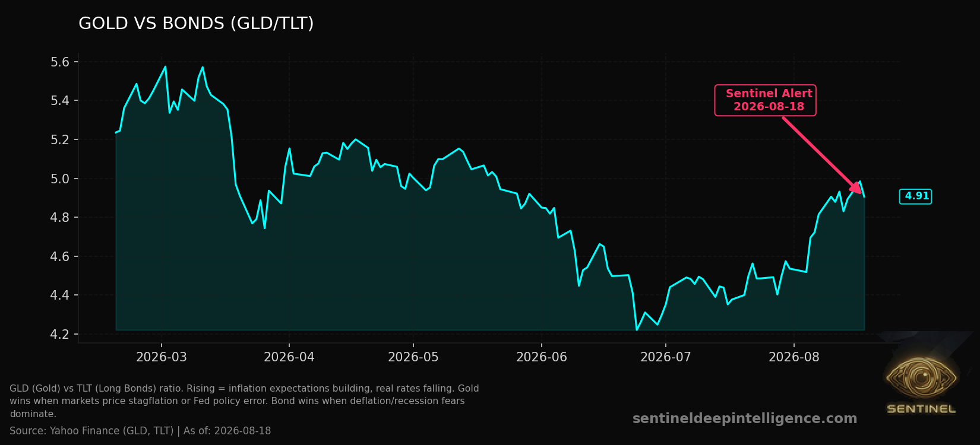Click the GLD vs TLT ratio description paragraph

point(244,401)
